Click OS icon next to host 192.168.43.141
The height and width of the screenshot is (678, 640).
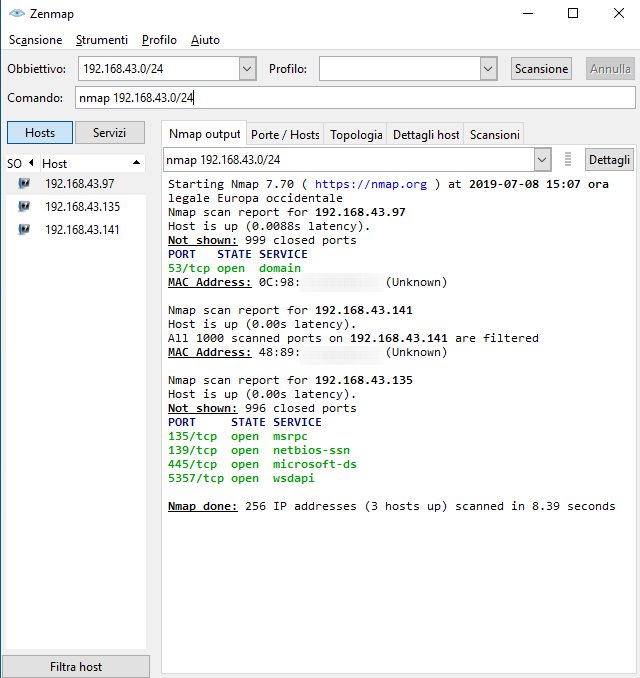23,230
